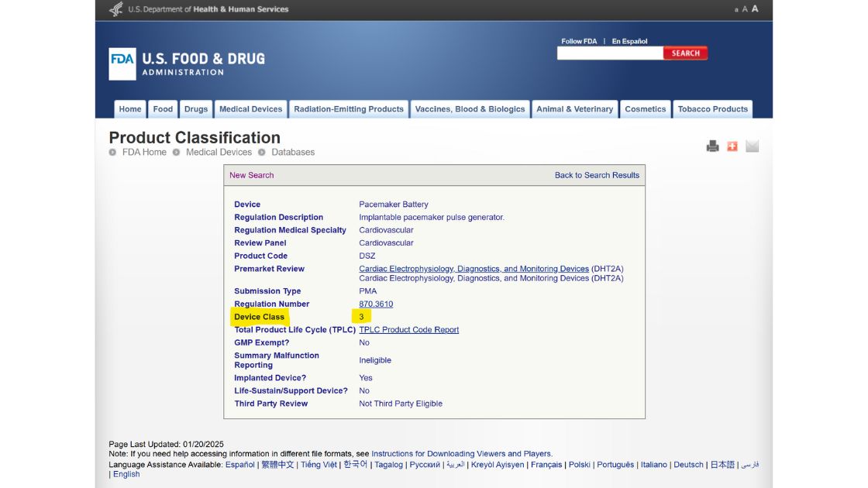Screen dimensions: 868x488
Task: Click the FDA logo in header
Action: (x=122, y=64)
